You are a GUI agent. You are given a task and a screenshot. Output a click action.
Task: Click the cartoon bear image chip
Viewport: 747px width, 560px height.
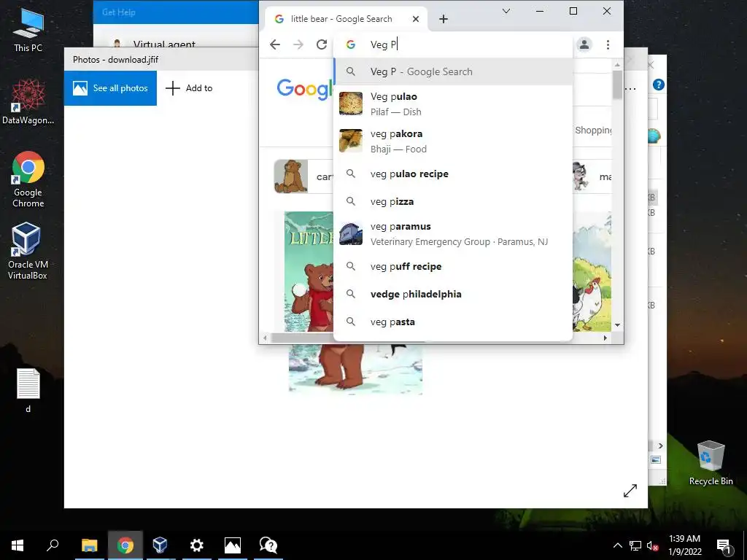[303, 176]
